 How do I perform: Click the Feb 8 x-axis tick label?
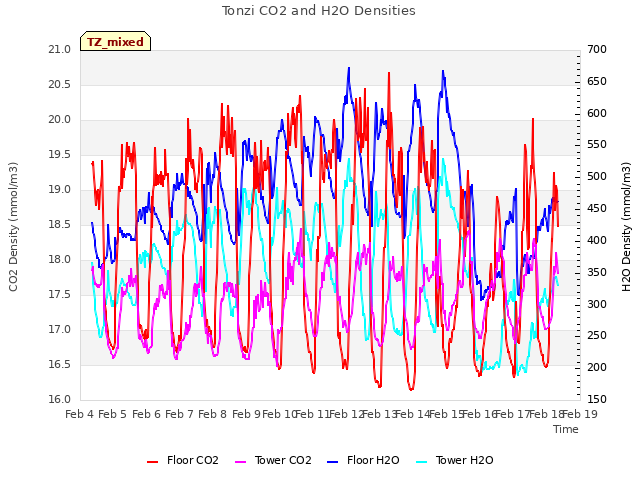(x=212, y=414)
